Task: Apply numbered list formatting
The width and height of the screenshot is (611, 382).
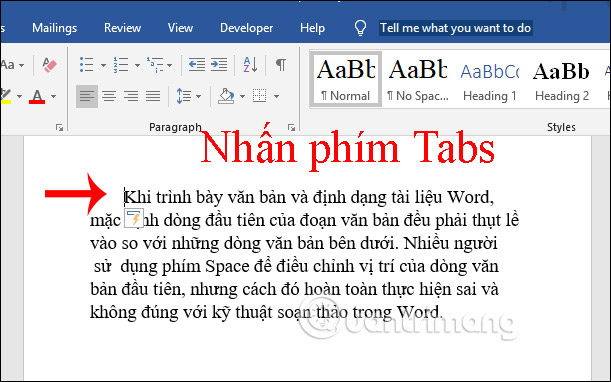Action: [x=121, y=65]
